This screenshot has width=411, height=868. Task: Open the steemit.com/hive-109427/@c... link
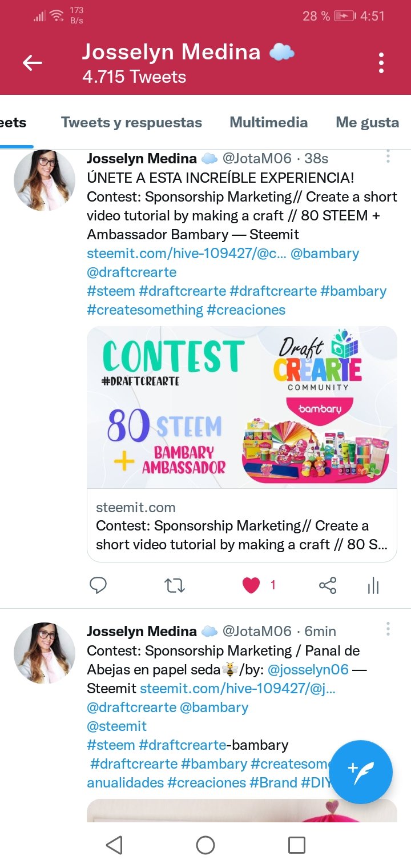[x=186, y=253]
